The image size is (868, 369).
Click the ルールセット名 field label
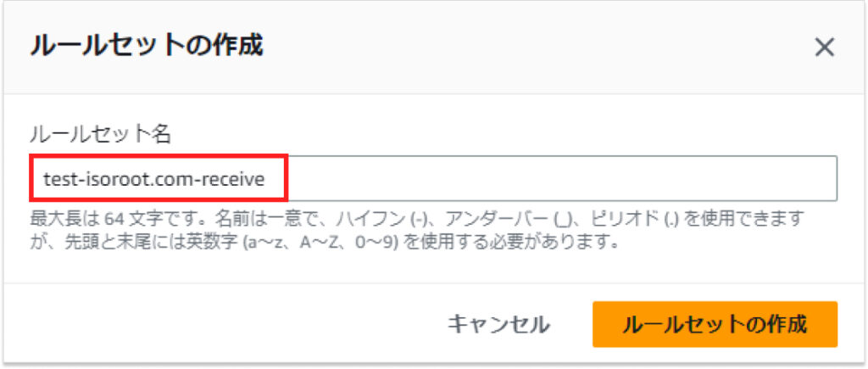[100, 135]
